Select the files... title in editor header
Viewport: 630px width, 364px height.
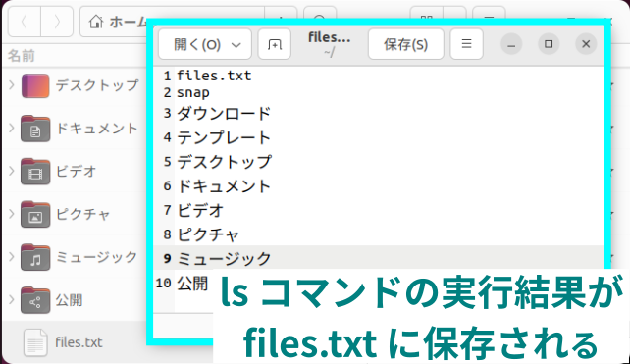pyautogui.click(x=329, y=37)
